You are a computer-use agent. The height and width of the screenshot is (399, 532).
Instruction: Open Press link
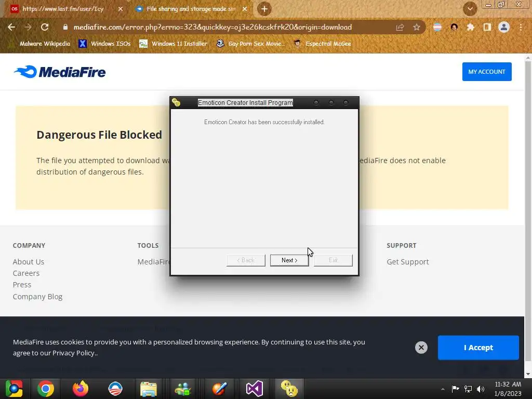22,285
